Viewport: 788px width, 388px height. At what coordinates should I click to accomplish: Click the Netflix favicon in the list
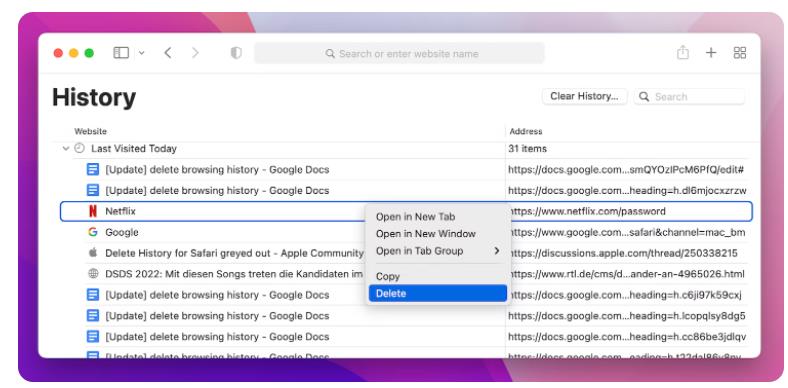[x=92, y=212]
